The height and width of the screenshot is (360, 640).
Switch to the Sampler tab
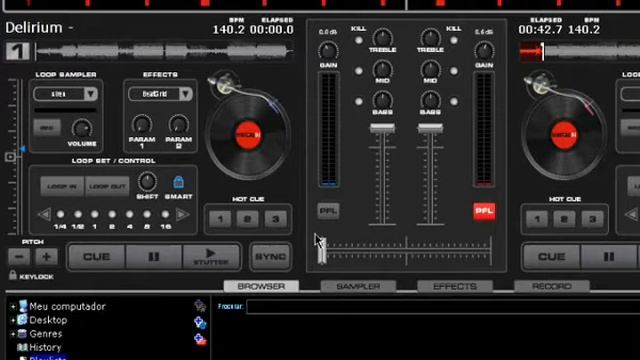[358, 286]
